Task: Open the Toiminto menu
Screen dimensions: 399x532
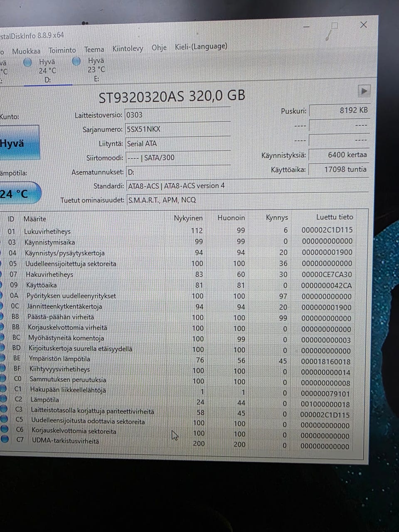Action: coord(62,50)
